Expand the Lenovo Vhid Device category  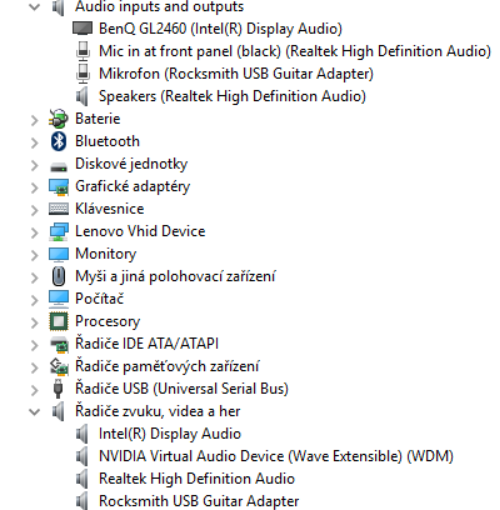[x=34, y=233]
